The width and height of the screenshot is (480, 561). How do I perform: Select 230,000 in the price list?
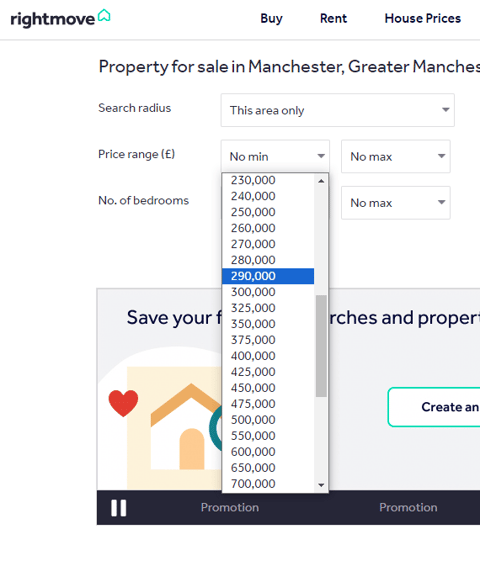(x=268, y=180)
